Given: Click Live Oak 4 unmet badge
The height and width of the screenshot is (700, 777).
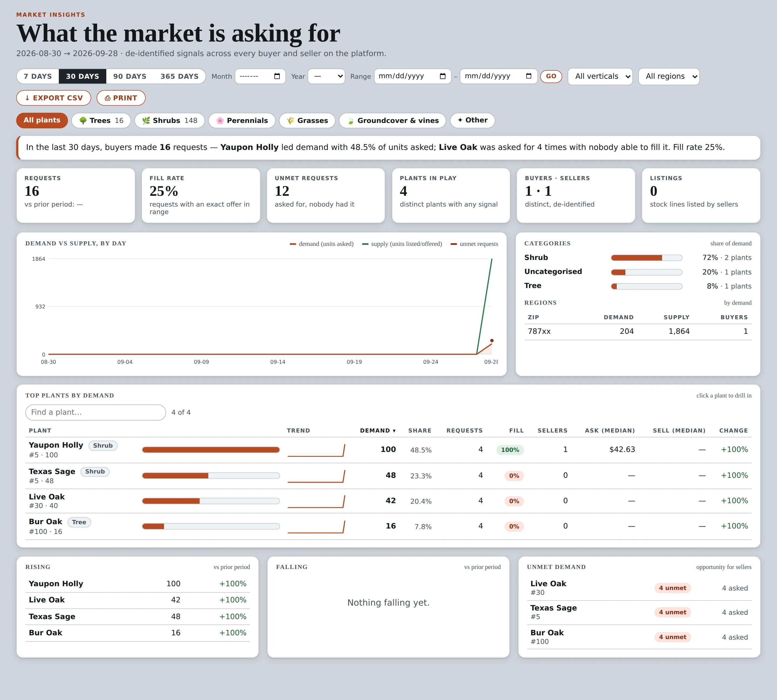Looking at the screenshot, I should point(672,588).
